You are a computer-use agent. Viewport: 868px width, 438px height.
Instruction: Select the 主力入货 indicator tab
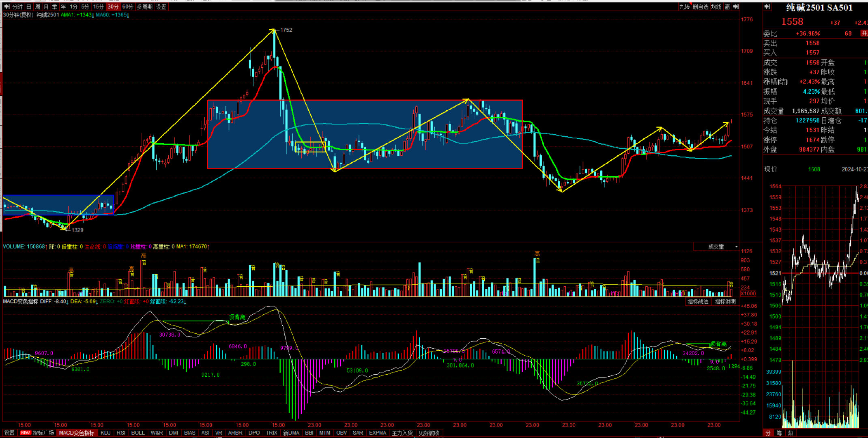click(402, 433)
